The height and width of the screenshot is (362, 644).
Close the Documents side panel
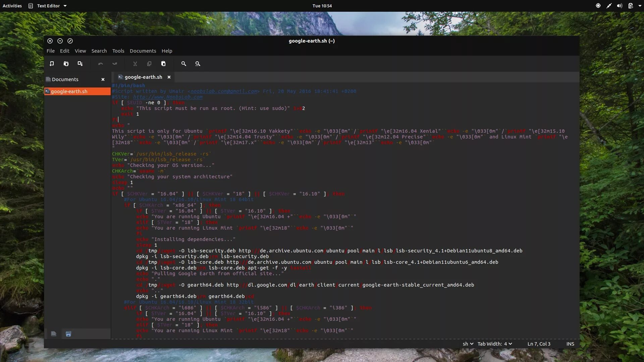point(103,79)
